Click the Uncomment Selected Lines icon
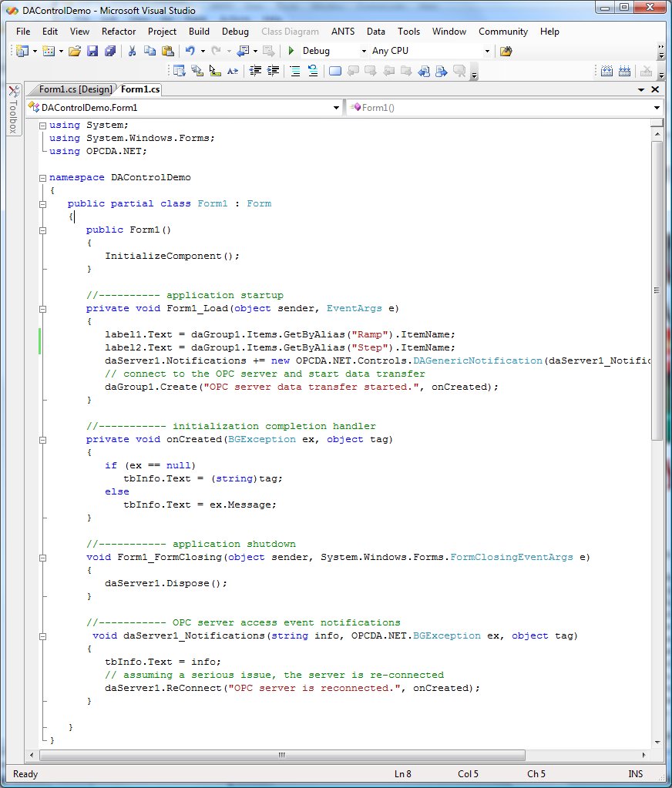The height and width of the screenshot is (788, 672). coord(313,71)
